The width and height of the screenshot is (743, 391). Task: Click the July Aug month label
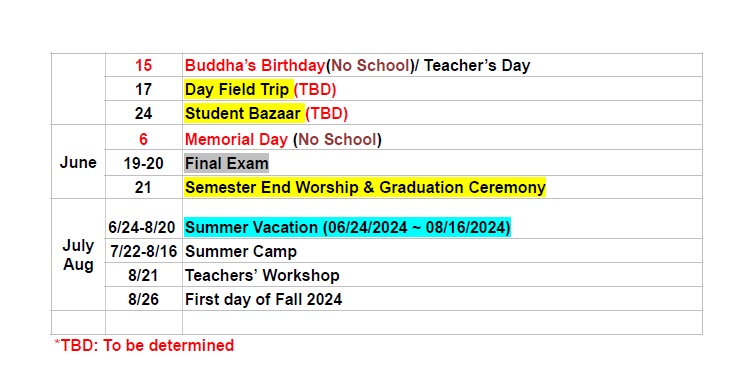coord(78,255)
